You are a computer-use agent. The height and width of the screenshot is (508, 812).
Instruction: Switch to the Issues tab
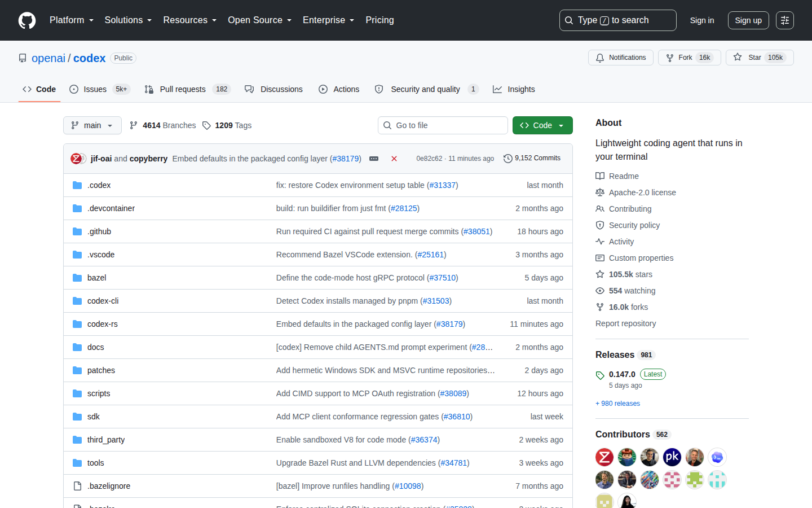(x=99, y=89)
